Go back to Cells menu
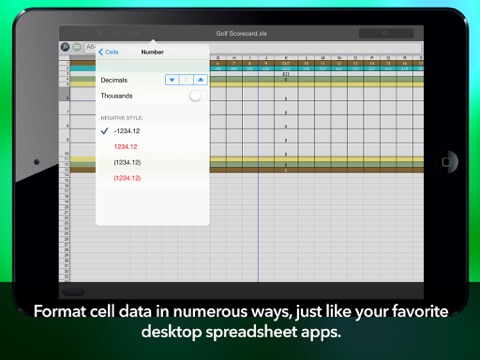 pos(108,52)
